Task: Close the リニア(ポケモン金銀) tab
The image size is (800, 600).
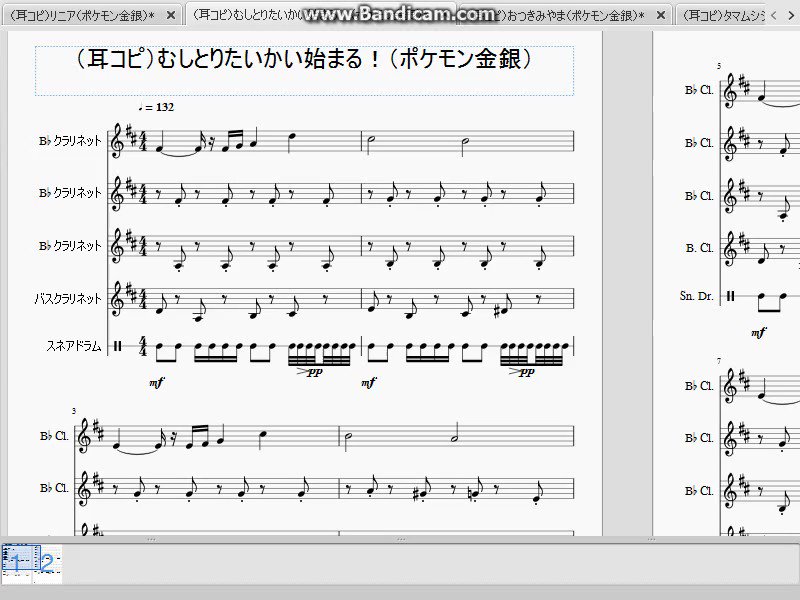Action: pos(171,15)
